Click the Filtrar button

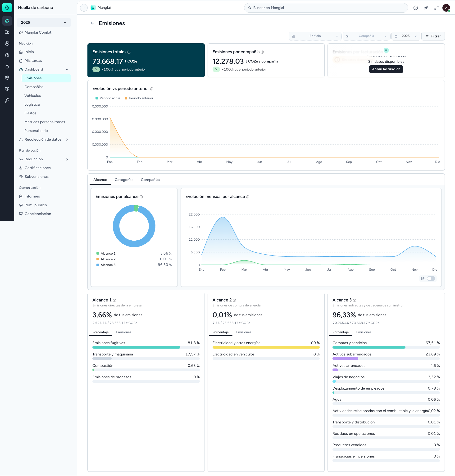[433, 36]
